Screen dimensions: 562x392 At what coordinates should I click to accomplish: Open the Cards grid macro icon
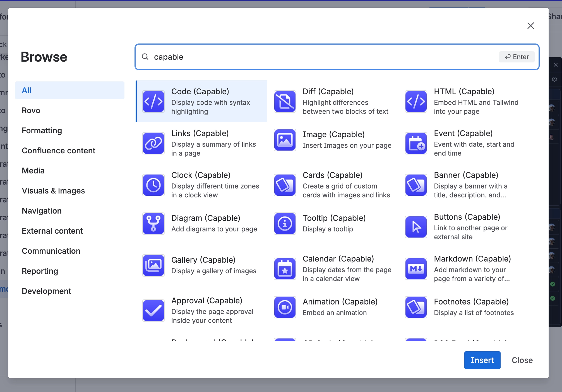click(285, 185)
